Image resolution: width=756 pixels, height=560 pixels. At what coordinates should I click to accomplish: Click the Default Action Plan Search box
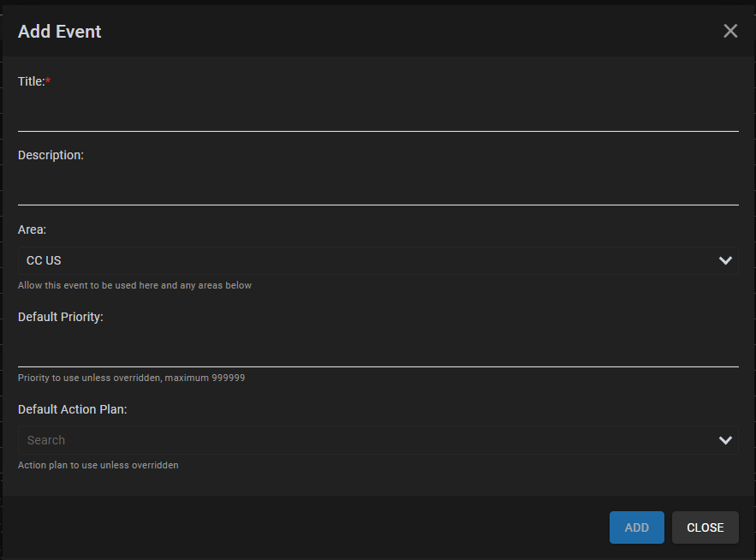pyautogui.click(x=378, y=440)
